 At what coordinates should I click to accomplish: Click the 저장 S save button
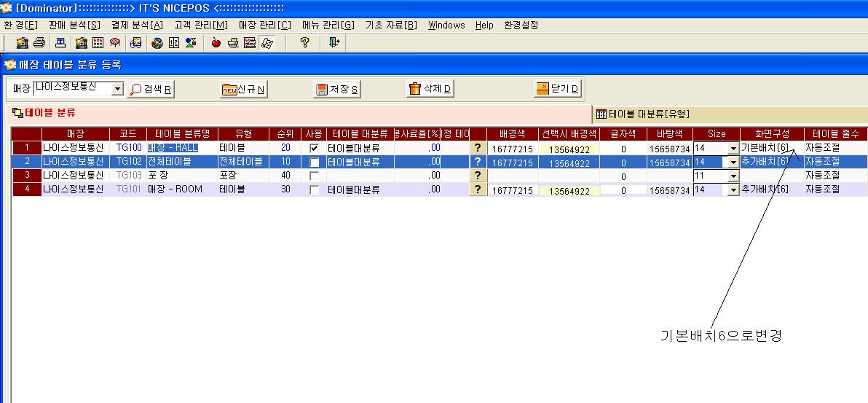coord(337,89)
